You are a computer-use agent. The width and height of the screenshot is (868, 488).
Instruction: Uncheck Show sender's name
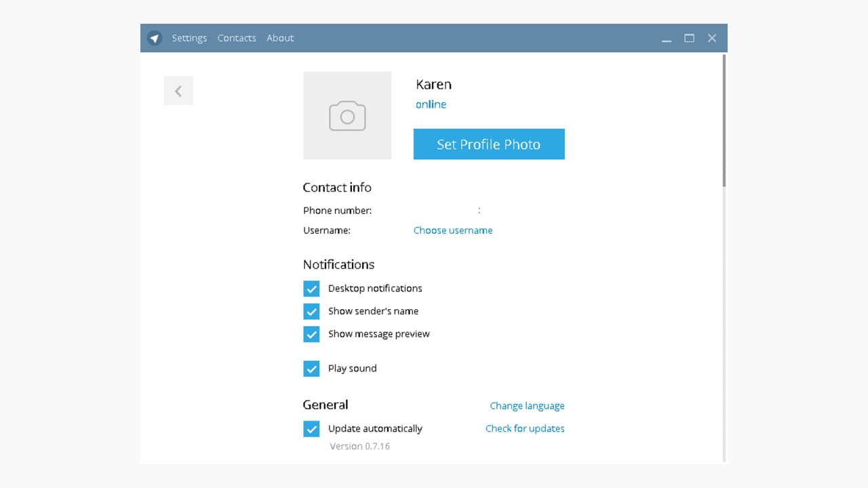[311, 311]
